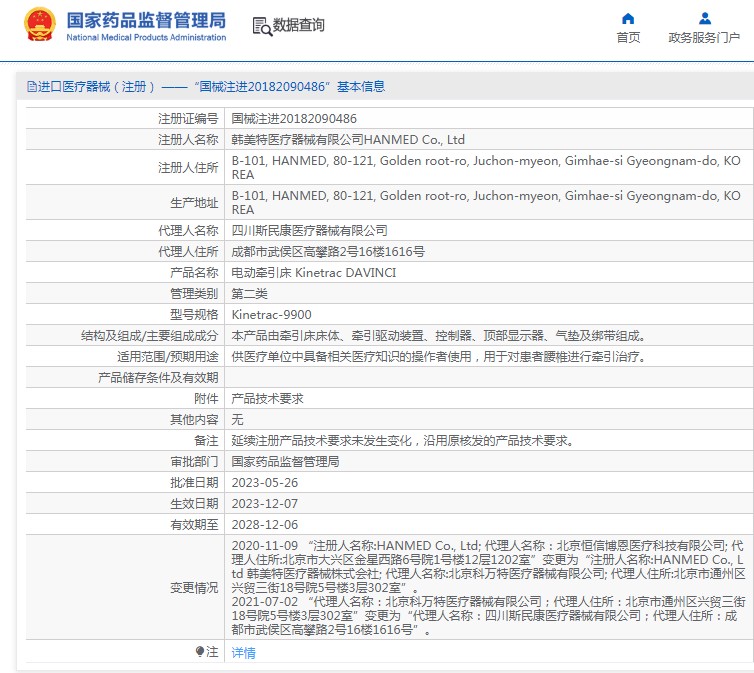Click the 2020-11-09 change record entry
The width and height of the screenshot is (754, 673).
click(x=488, y=567)
